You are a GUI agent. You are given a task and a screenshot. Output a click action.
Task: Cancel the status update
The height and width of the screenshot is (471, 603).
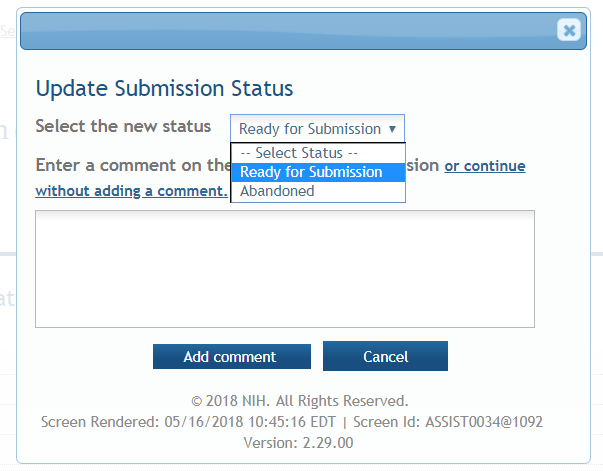385,357
